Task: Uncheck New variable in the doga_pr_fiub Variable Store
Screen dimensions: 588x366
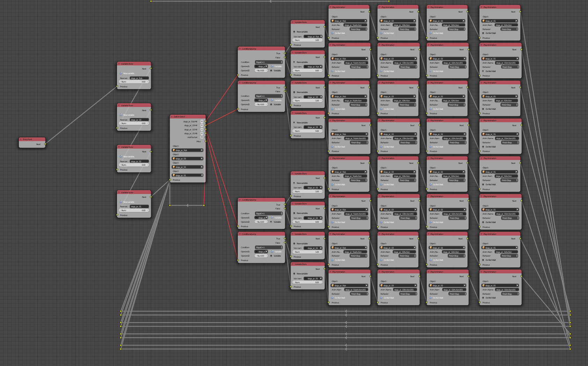Action: 120,73
